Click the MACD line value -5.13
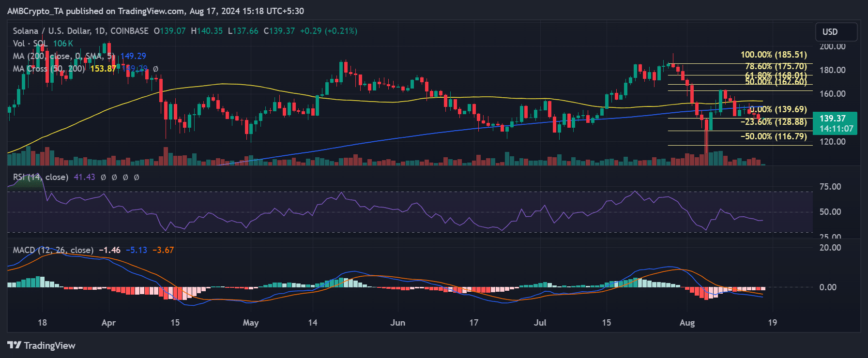The height and width of the screenshot is (358, 868). (137, 250)
